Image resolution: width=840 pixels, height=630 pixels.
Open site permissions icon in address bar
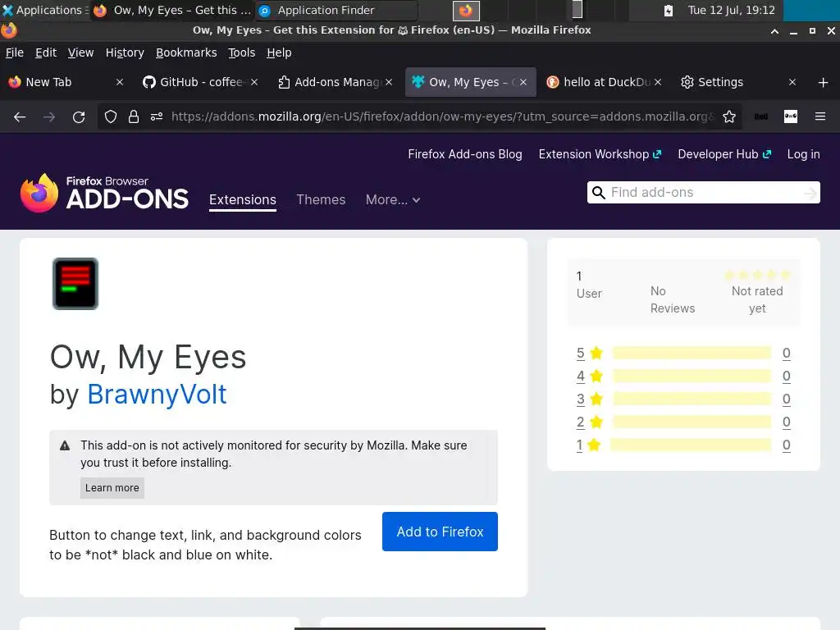click(x=157, y=116)
